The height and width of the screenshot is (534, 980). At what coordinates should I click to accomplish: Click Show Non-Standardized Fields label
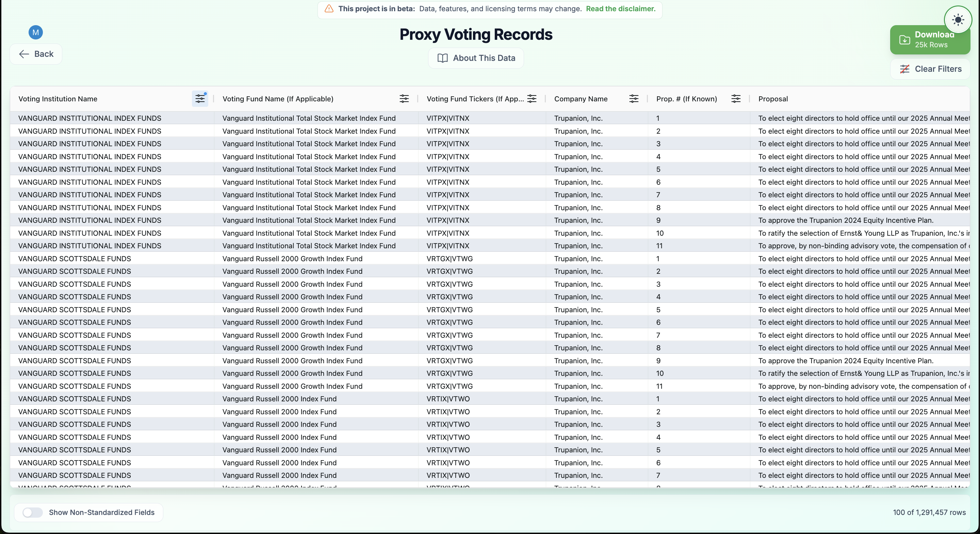pos(102,512)
